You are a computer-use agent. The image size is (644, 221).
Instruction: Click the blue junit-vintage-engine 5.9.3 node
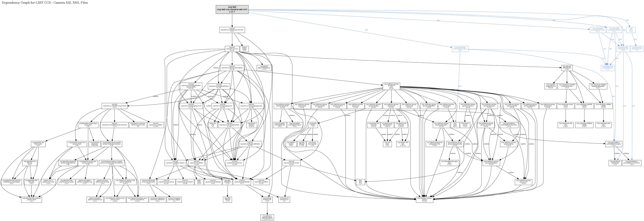pos(460,49)
